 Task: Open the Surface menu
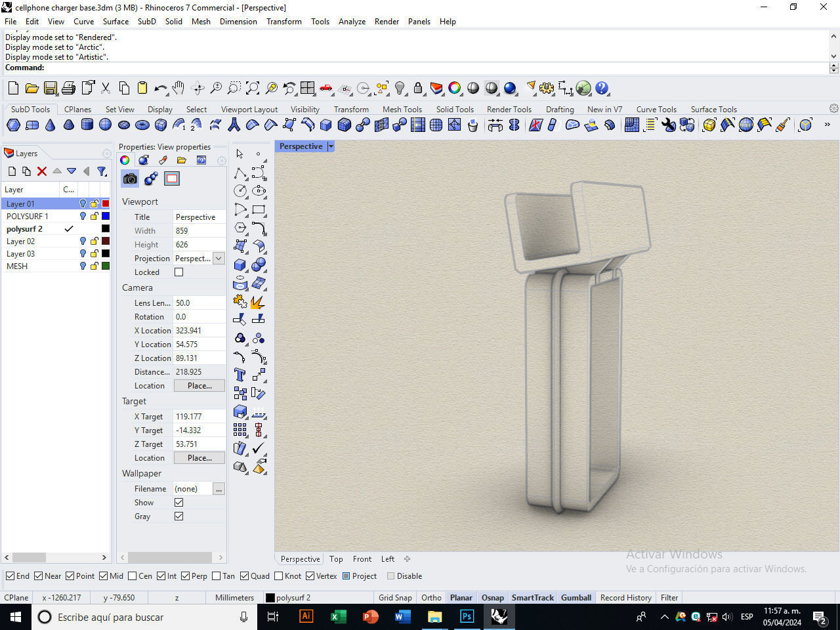(x=115, y=22)
